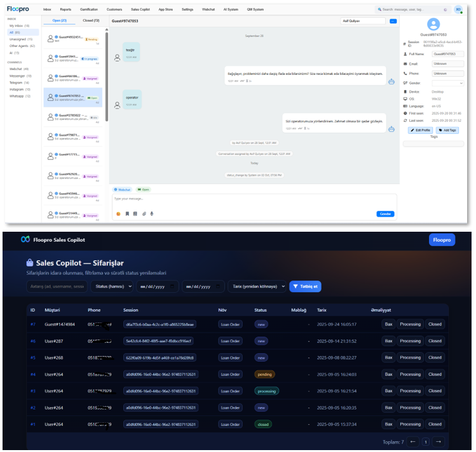
Task: Toggle dark mode moon icon in search bar
Action: 445,10
